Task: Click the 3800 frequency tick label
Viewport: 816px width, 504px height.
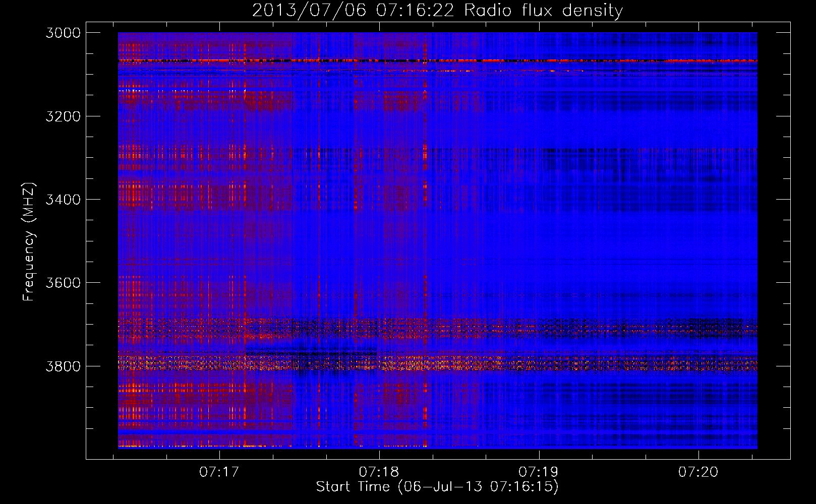Action: [x=63, y=366]
